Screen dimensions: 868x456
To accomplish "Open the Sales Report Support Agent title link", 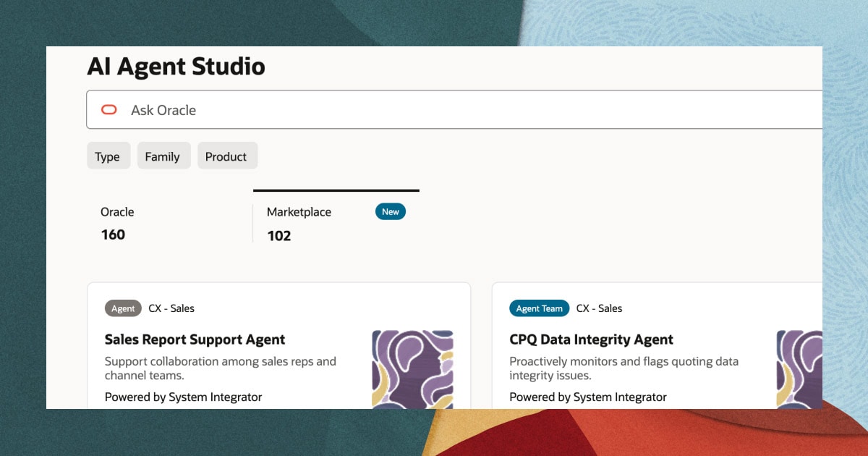I will (x=195, y=339).
